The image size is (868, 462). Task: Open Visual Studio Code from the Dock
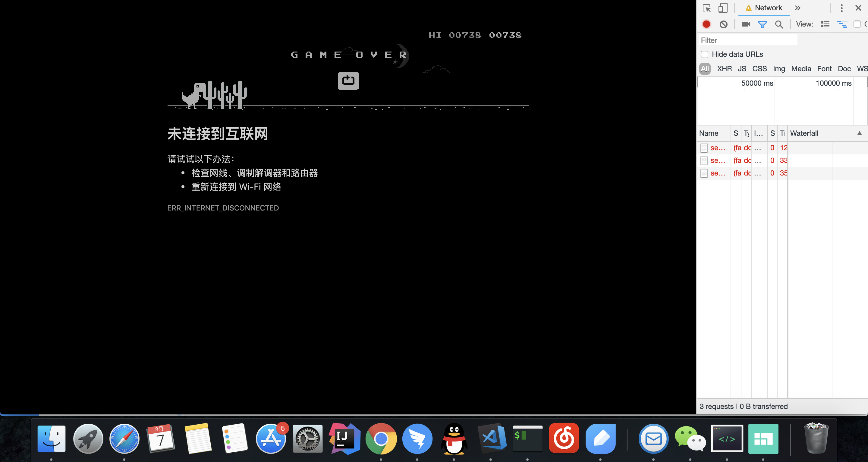(x=492, y=438)
